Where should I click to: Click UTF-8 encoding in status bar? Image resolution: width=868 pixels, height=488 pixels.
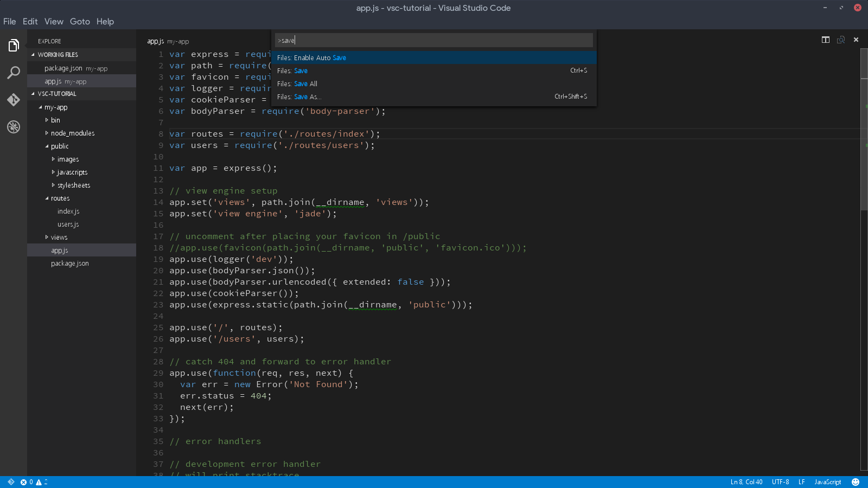781,482
